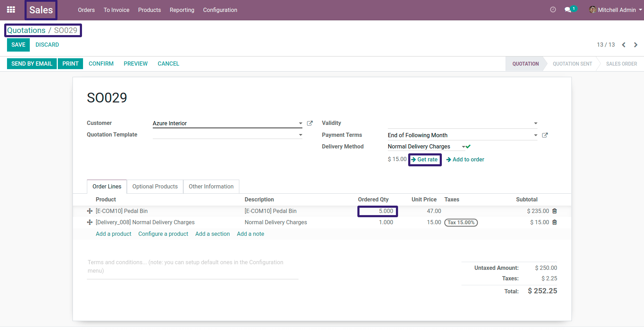The width and height of the screenshot is (644, 333).
Task: Cancel the quotation
Action: [168, 64]
